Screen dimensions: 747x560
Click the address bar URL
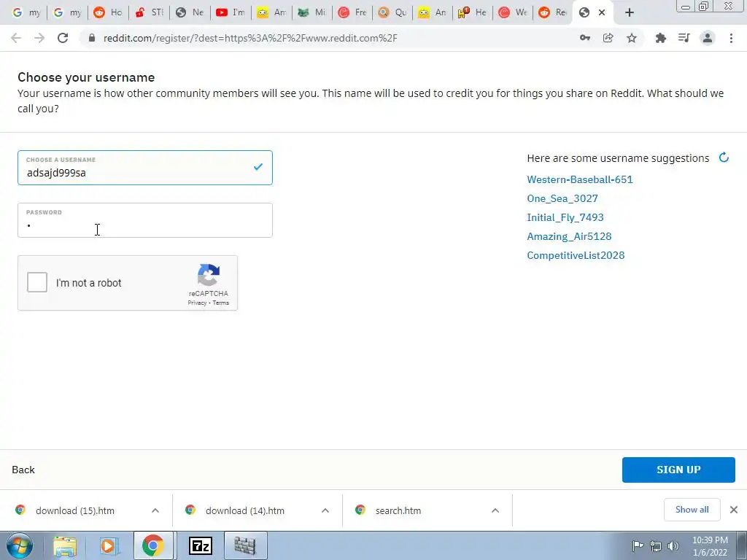click(250, 38)
